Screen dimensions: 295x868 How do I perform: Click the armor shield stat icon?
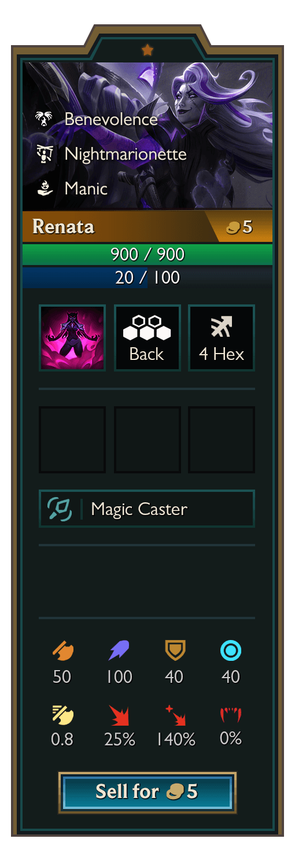point(174,652)
